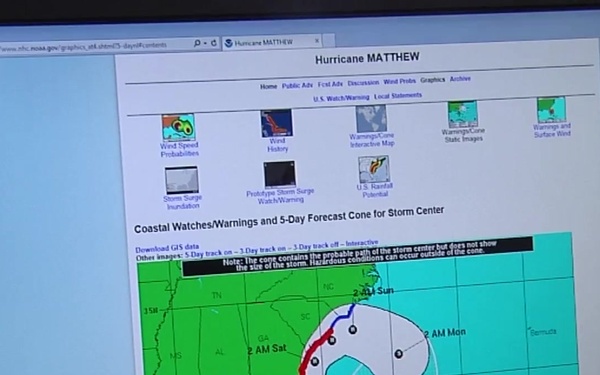Open Warnings and Surface Wind thumbnail
The height and width of the screenshot is (375, 600).
pos(551,110)
